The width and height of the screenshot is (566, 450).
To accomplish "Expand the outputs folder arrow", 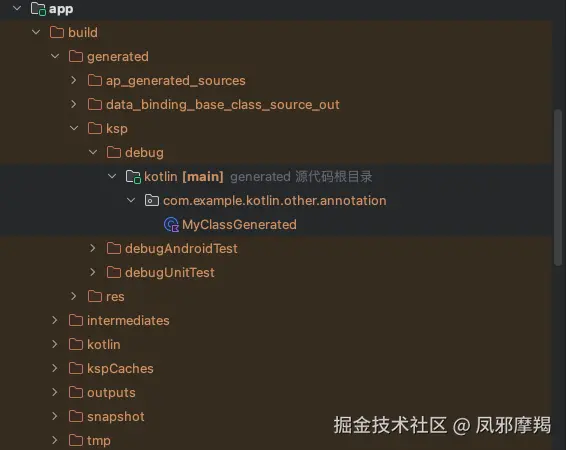I will [x=55, y=392].
